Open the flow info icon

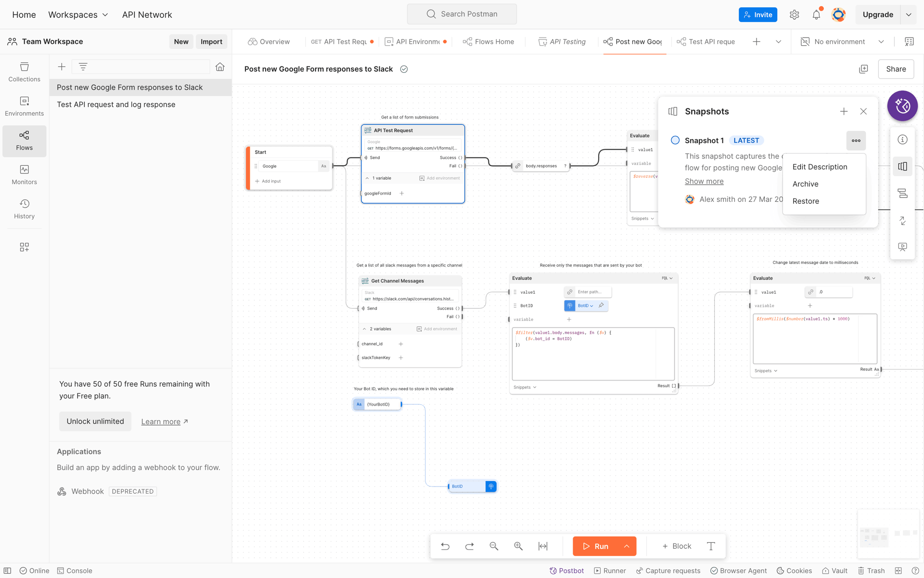pyautogui.click(x=902, y=140)
